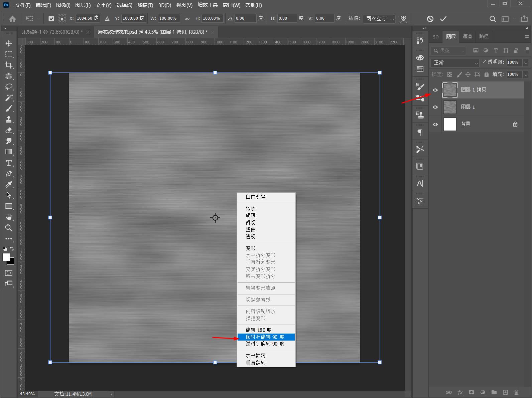Add a layer mask icon

coord(472,392)
